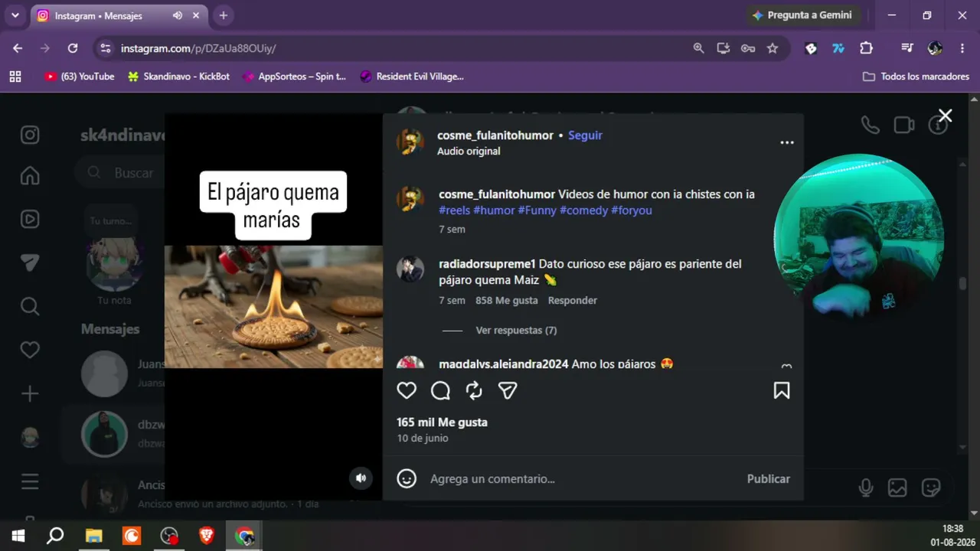Viewport: 980px width, 551px height.
Task: Open radiadorsupreme1's profile from the comment
Action: pos(487,264)
